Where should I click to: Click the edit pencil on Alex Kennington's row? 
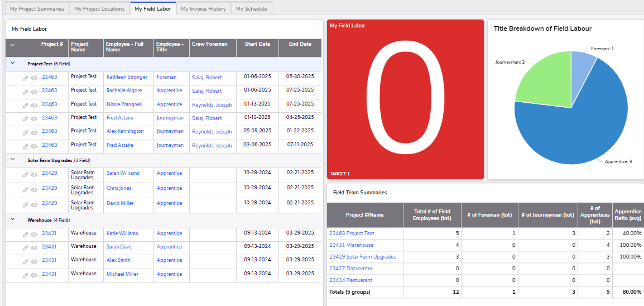coord(26,132)
